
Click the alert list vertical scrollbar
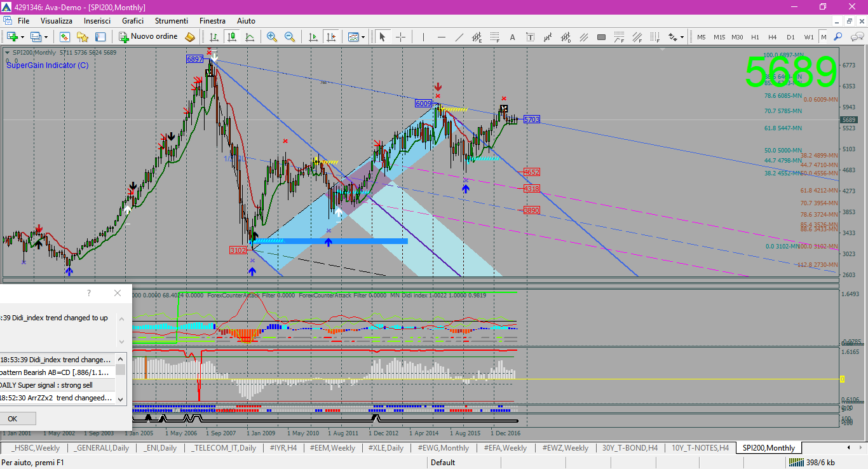pyautogui.click(x=120, y=379)
